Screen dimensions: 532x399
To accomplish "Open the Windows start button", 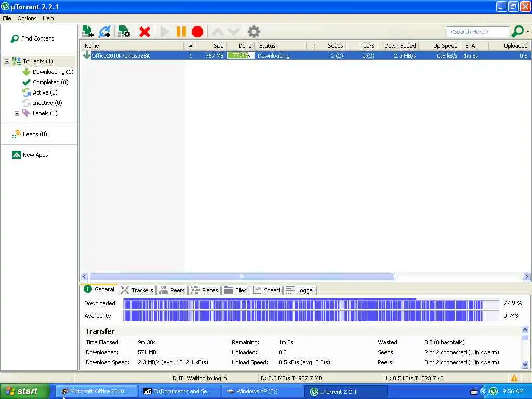I will click(x=24, y=392).
